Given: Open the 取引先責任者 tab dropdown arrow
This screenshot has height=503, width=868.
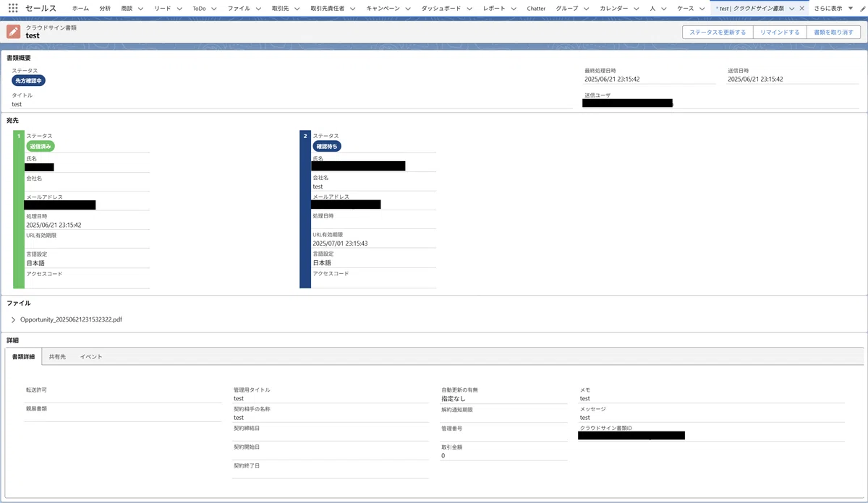Looking at the screenshot, I should (352, 8).
